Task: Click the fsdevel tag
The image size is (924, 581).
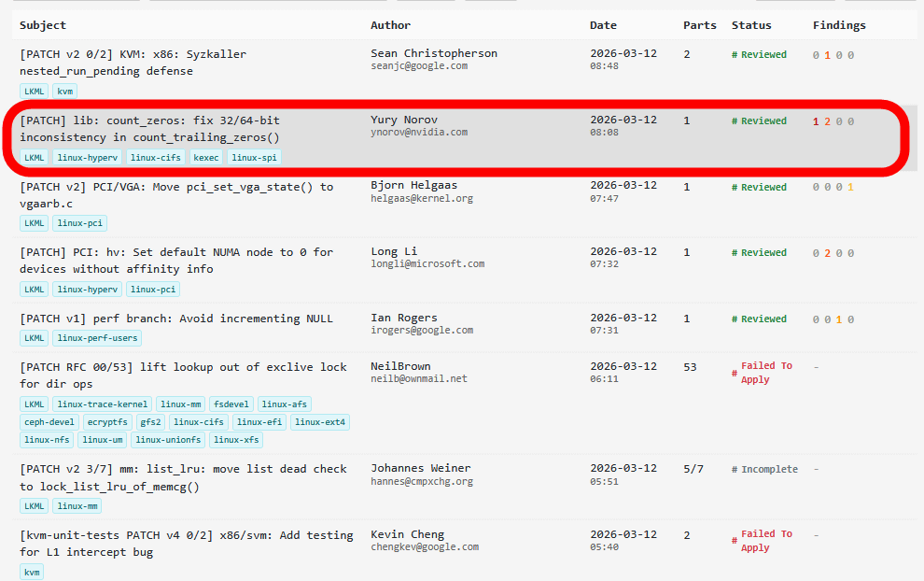Action: click(231, 404)
